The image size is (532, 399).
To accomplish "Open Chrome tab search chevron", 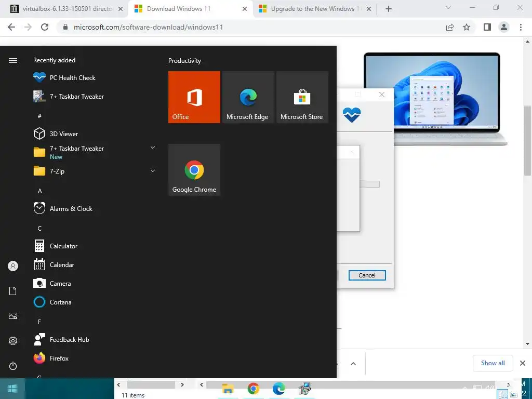I will click(x=448, y=7).
